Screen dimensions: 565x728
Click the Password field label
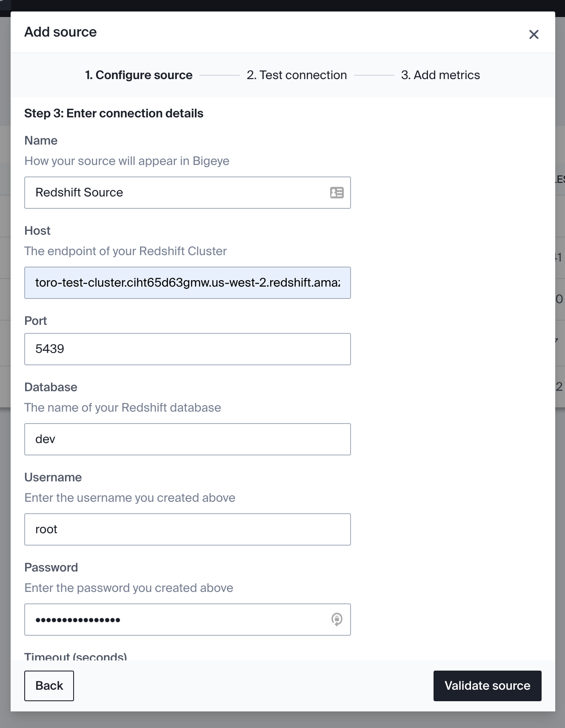coord(51,568)
